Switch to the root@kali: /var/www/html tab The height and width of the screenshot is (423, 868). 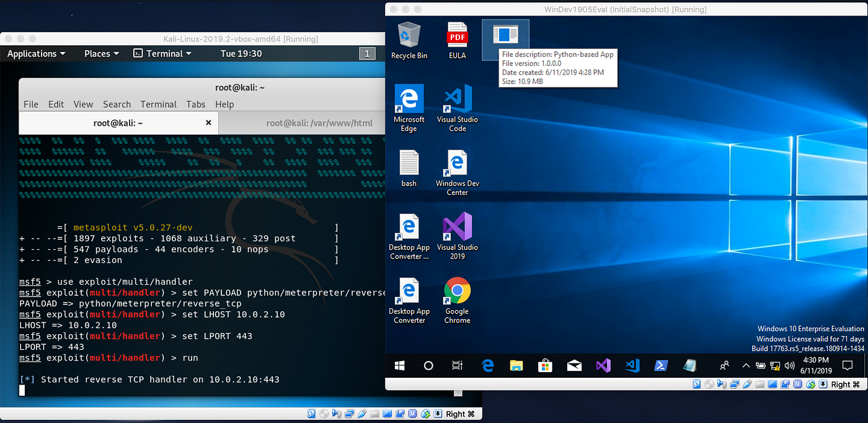319,123
